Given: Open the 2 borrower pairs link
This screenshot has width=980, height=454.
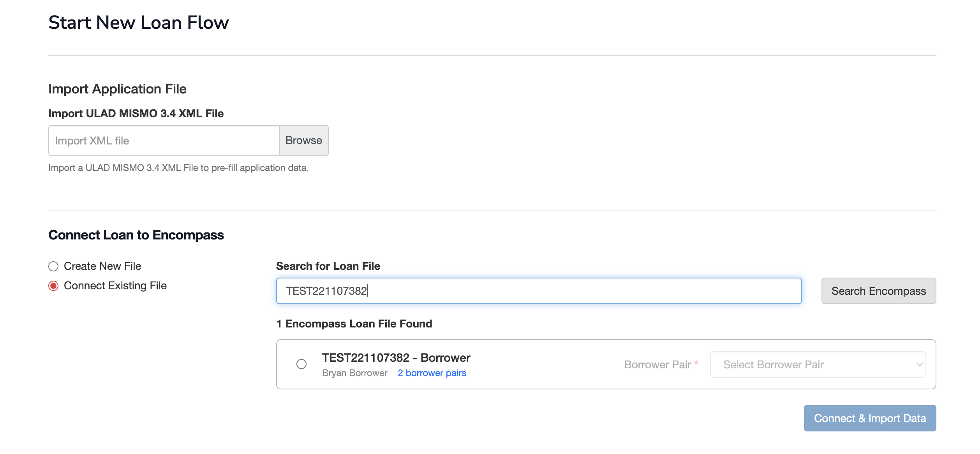Looking at the screenshot, I should tap(432, 373).
